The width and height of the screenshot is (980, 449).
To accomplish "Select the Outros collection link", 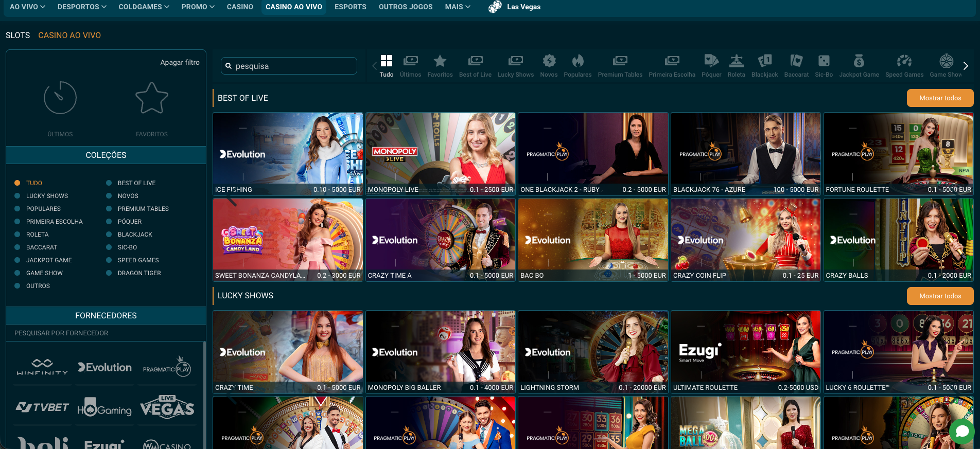I will point(32,286).
